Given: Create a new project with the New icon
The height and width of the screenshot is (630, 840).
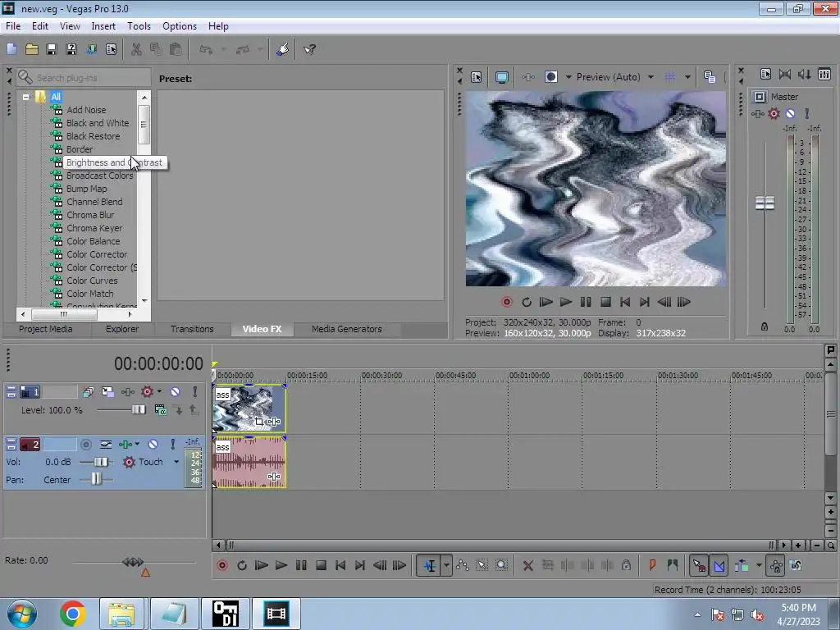Looking at the screenshot, I should pos(11,49).
